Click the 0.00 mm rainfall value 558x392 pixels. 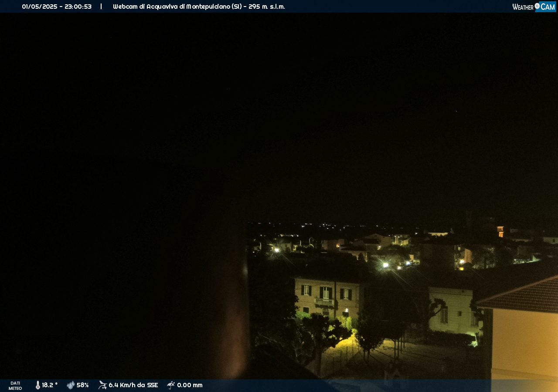(x=190, y=385)
